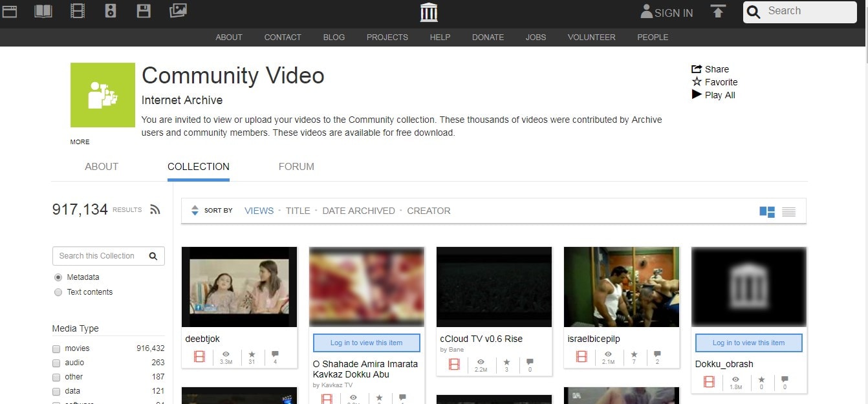Check the data media type filter

point(56,392)
